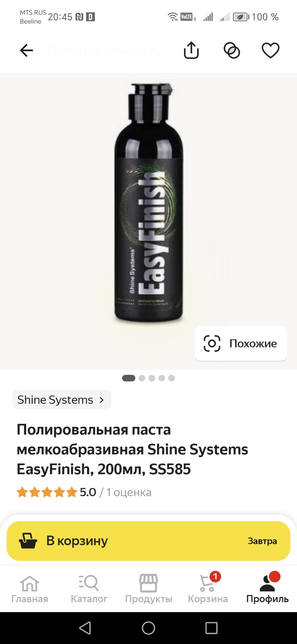Tap the compare products circles icon
This screenshot has height=644, width=297.
pyautogui.click(x=232, y=51)
